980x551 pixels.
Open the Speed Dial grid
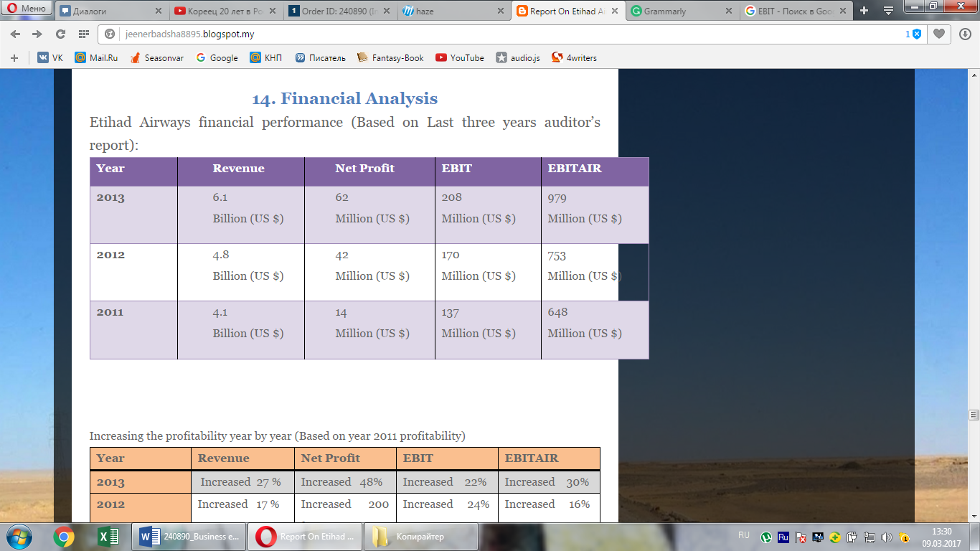[83, 34]
